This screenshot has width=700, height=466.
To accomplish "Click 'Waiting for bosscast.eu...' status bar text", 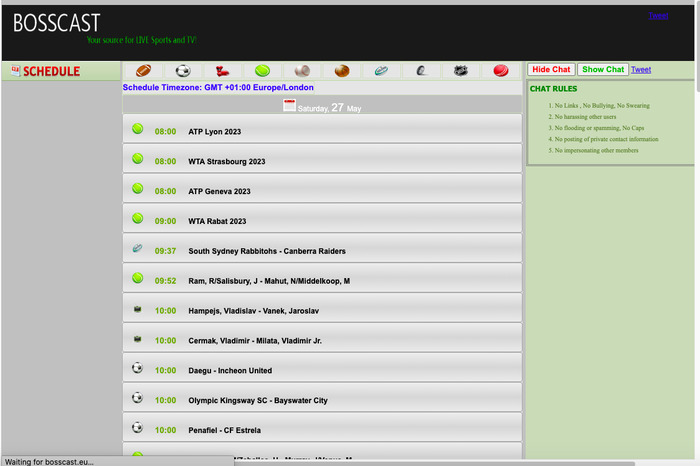I will (x=49, y=462).
